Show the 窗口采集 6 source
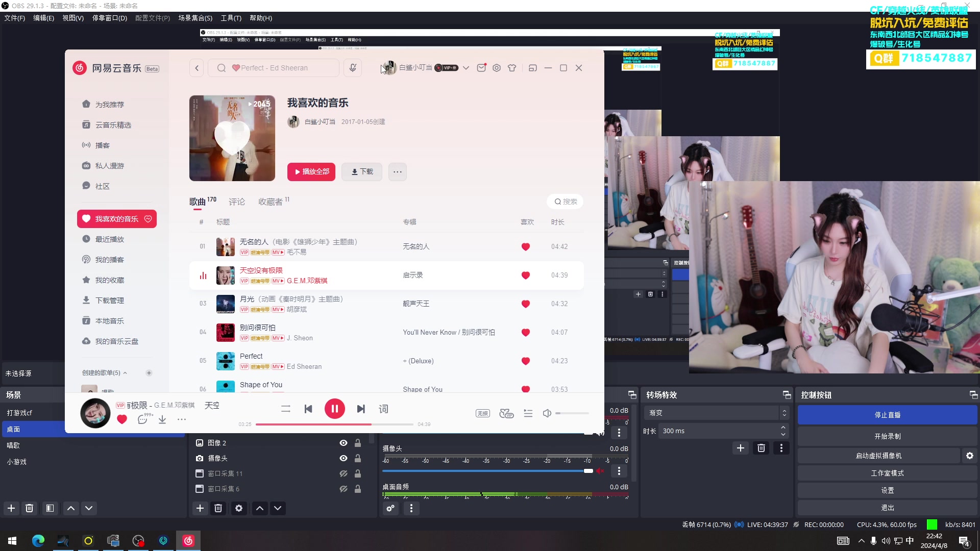The width and height of the screenshot is (980, 551). coord(344,489)
